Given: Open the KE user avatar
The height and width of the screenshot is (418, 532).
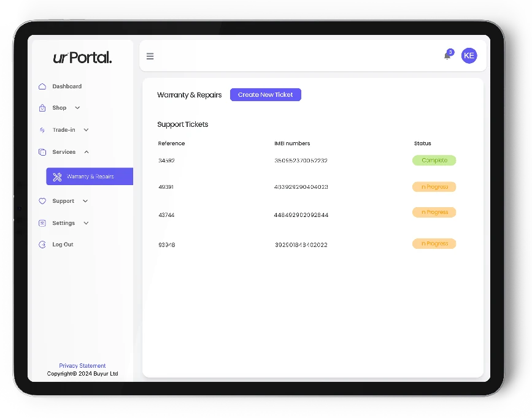Looking at the screenshot, I should pyautogui.click(x=469, y=56).
